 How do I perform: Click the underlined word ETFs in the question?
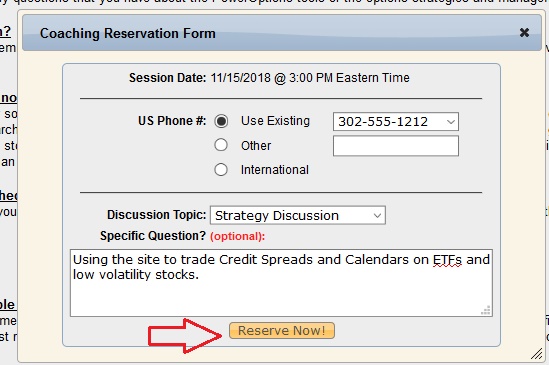[x=447, y=260]
